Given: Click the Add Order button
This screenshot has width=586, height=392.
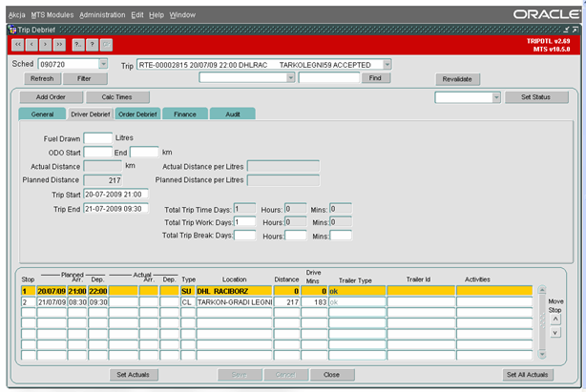Looking at the screenshot, I should pos(51,97).
